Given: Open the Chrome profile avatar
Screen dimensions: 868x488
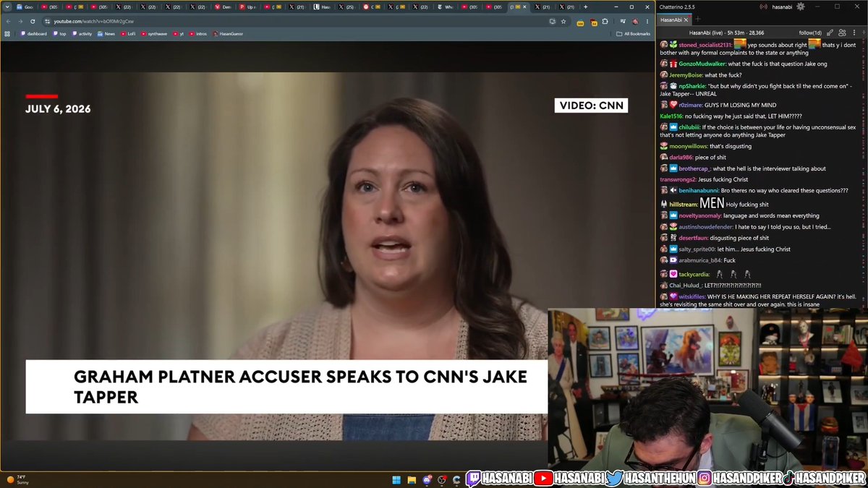Looking at the screenshot, I should pyautogui.click(x=635, y=22).
